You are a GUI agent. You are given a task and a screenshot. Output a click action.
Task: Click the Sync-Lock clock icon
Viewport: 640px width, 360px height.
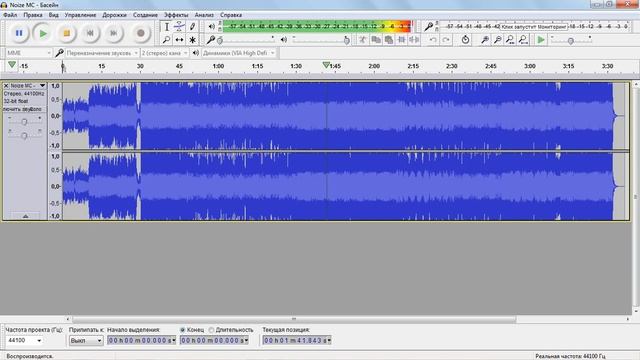point(465,40)
